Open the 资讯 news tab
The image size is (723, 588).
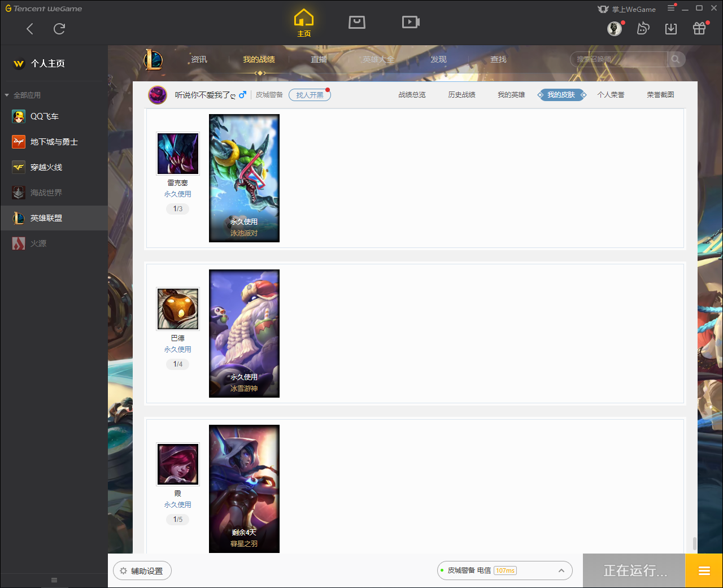(x=199, y=59)
